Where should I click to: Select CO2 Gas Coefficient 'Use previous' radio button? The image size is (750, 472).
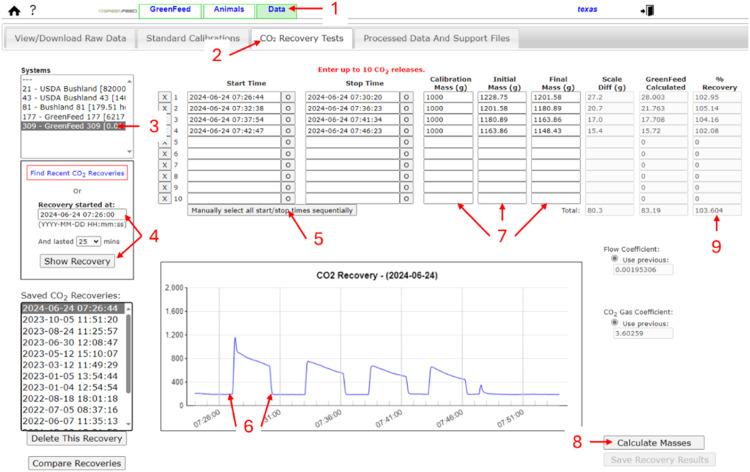(x=615, y=322)
